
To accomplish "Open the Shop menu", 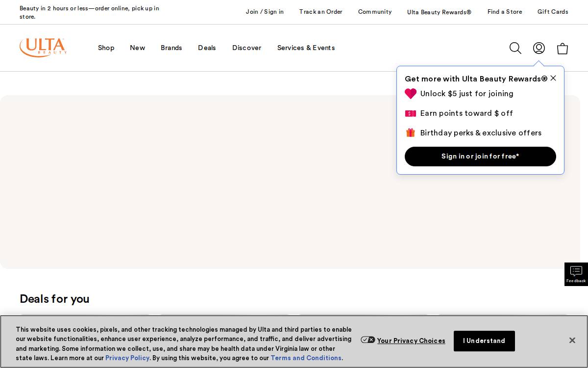I will click(106, 48).
